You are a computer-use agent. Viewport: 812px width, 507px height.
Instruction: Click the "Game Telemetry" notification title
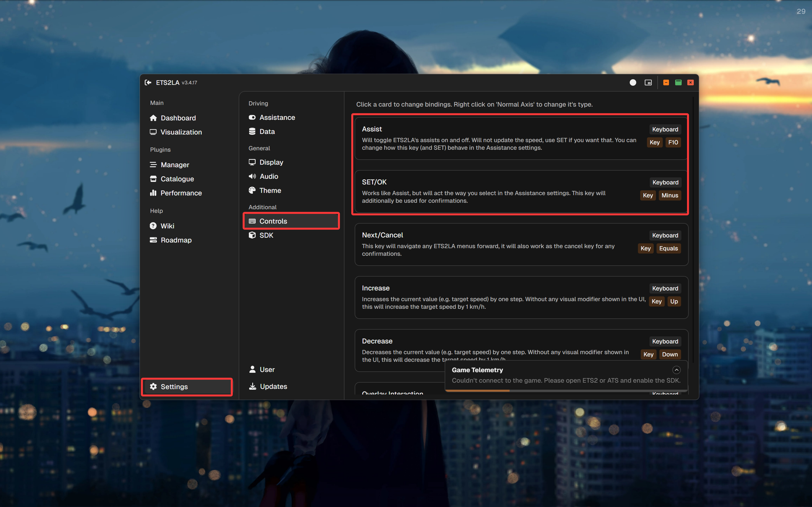477,370
